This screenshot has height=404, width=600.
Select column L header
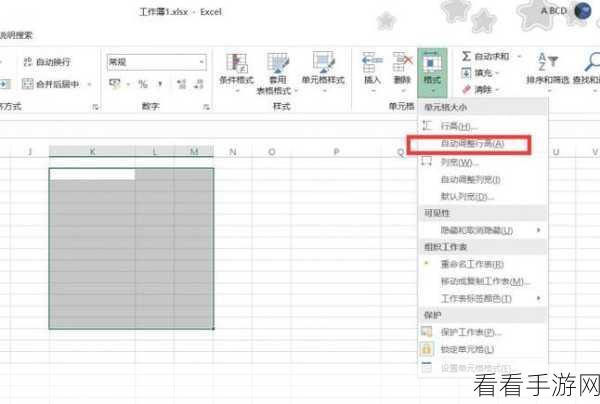(x=154, y=152)
